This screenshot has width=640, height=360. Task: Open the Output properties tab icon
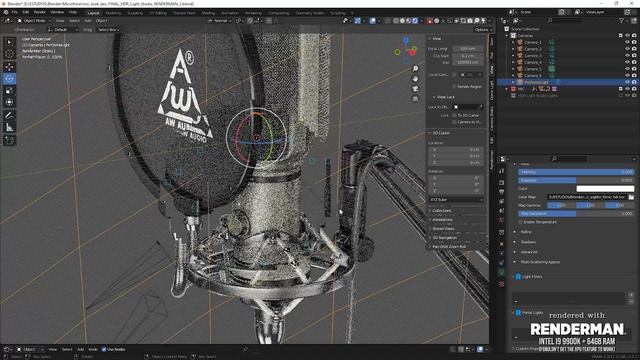tap(502, 191)
